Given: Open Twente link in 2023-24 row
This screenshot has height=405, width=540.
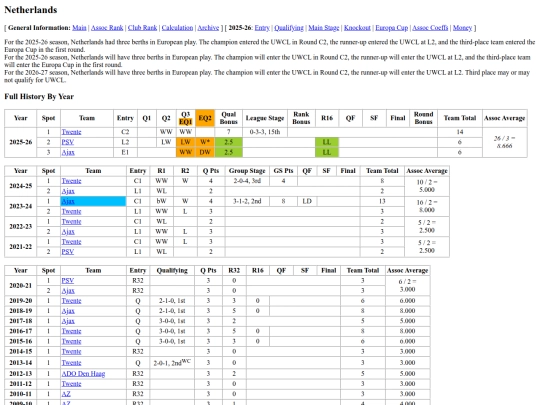Looking at the screenshot, I should pyautogui.click(x=71, y=211).
